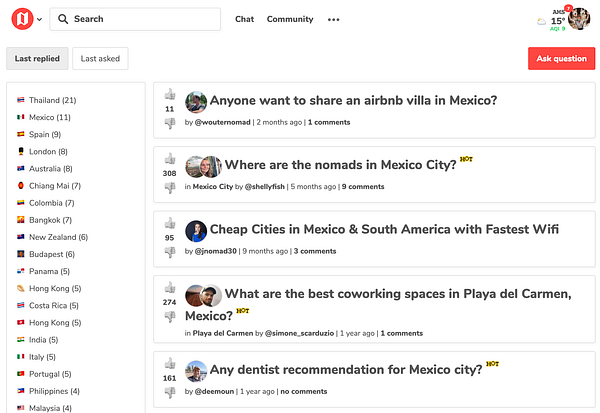Screen dimensions: 600x413
Task: Open '3 comments' on Cheap Cities question
Action: [315, 251]
